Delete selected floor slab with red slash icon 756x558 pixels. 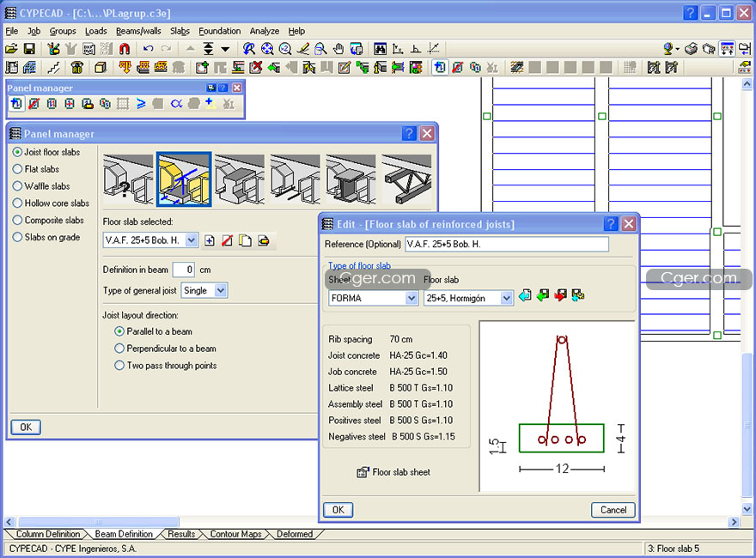pos(227,240)
